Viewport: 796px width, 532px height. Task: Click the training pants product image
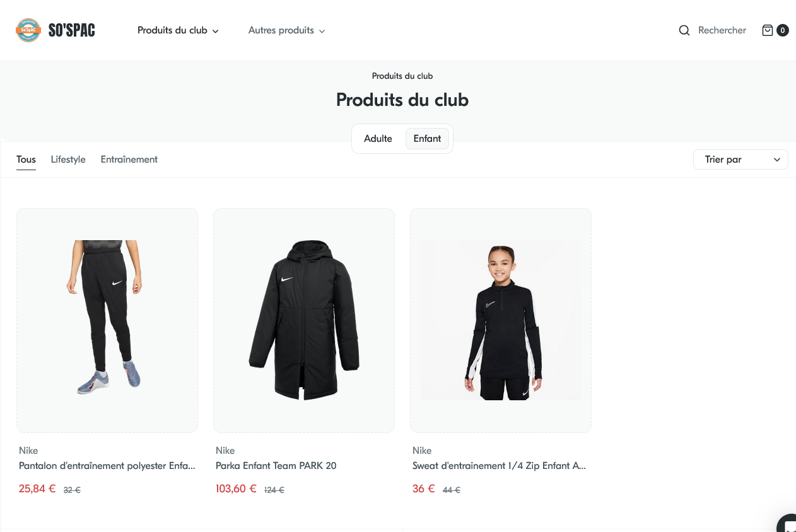pos(107,320)
